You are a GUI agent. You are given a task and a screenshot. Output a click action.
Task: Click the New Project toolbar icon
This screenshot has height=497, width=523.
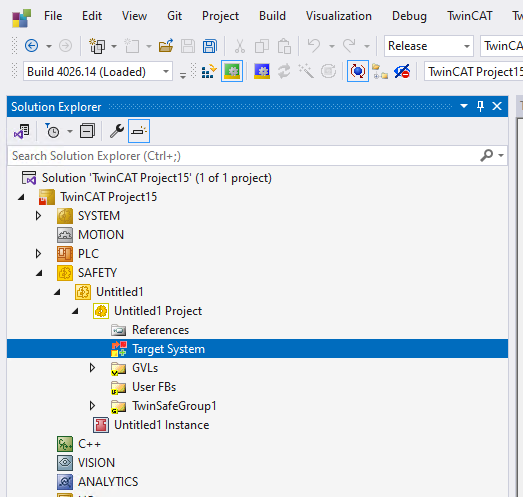(x=97, y=46)
